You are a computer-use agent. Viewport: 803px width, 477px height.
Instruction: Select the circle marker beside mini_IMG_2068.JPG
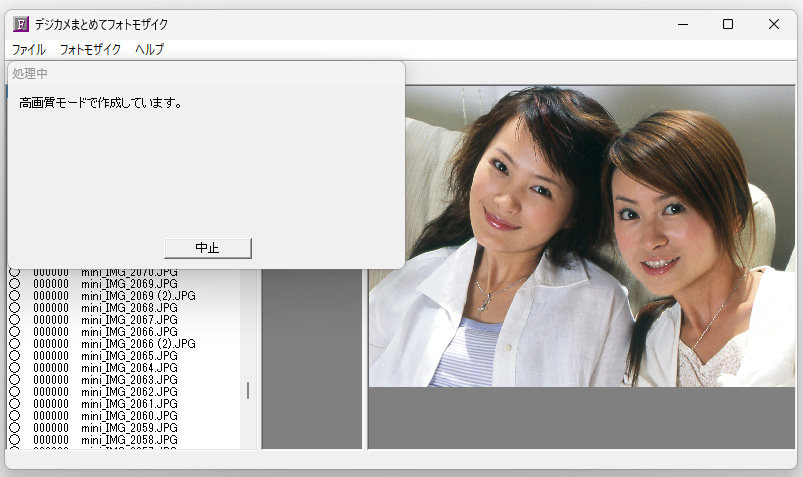coord(14,308)
